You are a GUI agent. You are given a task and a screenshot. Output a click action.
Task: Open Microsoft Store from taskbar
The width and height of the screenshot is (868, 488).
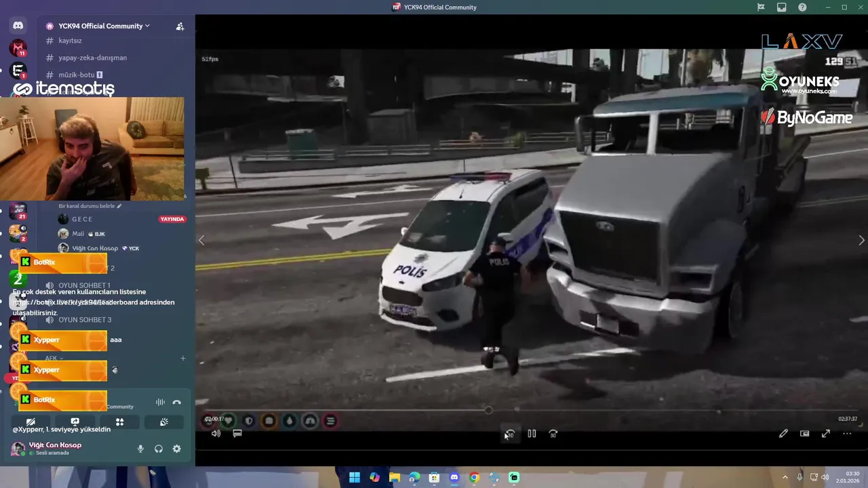click(x=435, y=477)
